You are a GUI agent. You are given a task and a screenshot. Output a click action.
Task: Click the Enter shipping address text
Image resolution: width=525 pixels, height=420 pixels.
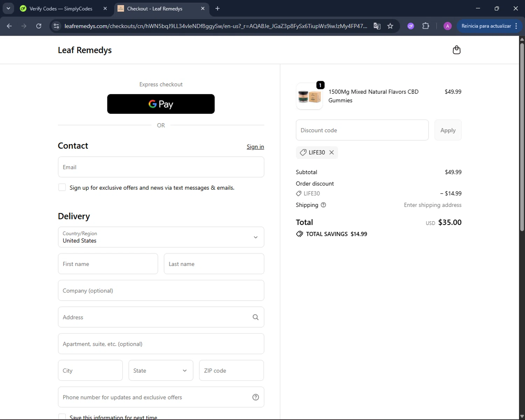[x=433, y=205]
